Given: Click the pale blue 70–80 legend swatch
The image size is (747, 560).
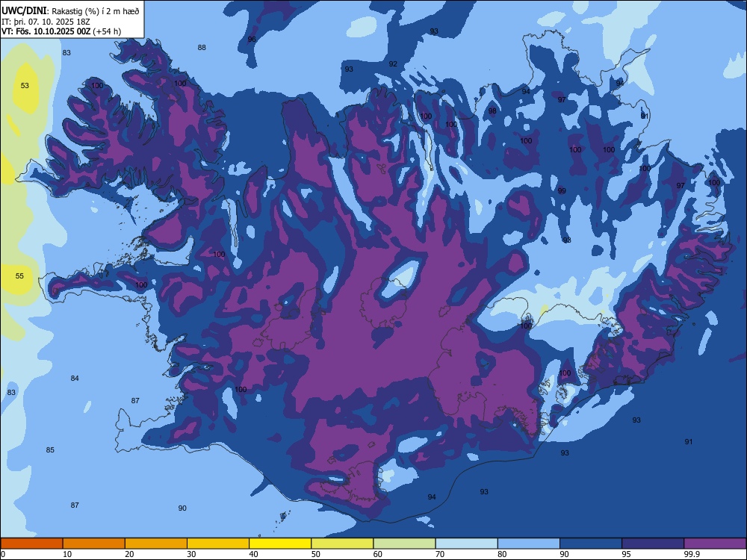Looking at the screenshot, I should [467, 544].
